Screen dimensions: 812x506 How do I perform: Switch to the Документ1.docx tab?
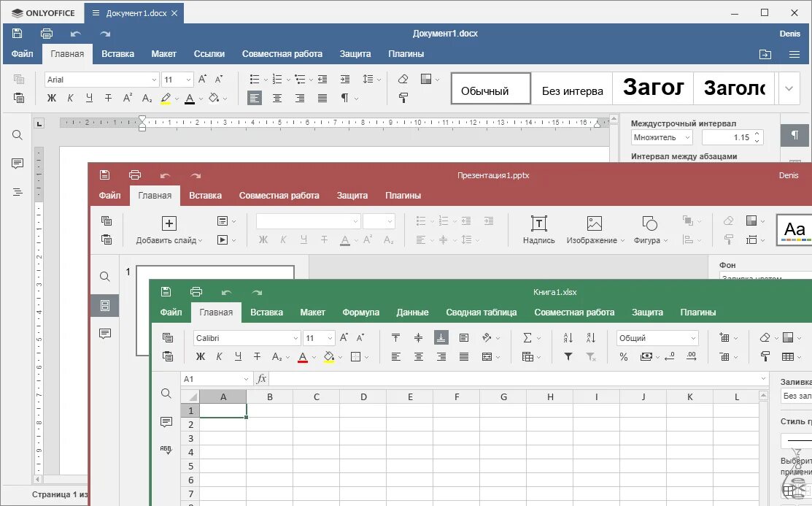click(136, 13)
